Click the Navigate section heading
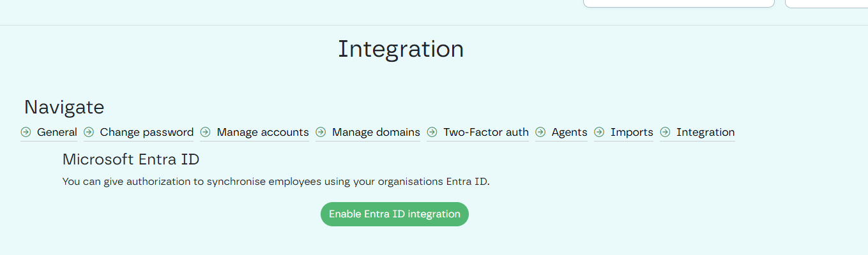This screenshot has height=255, width=868. click(x=65, y=107)
